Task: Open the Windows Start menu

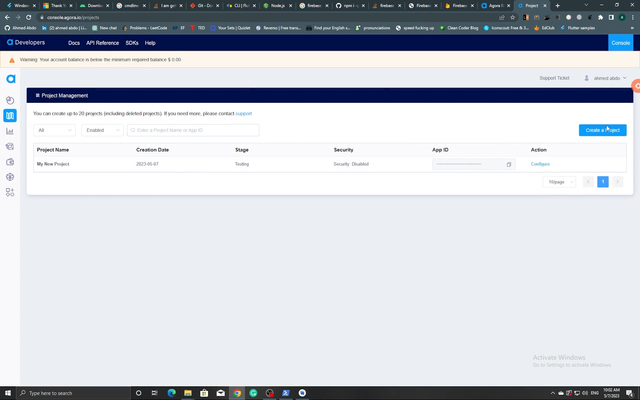Action: point(8,393)
